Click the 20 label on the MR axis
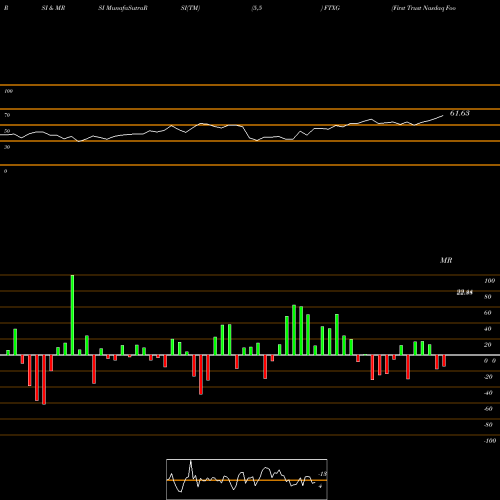 coord(488,345)
